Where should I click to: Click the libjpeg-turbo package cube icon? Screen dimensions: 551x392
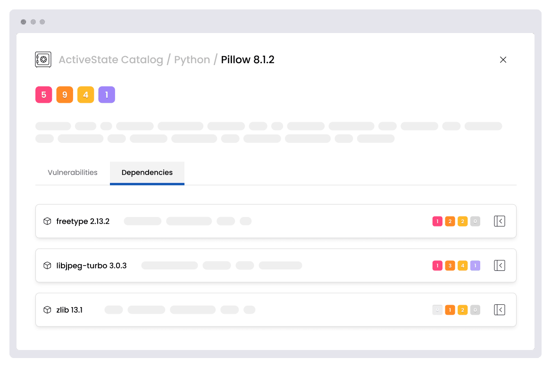47,266
